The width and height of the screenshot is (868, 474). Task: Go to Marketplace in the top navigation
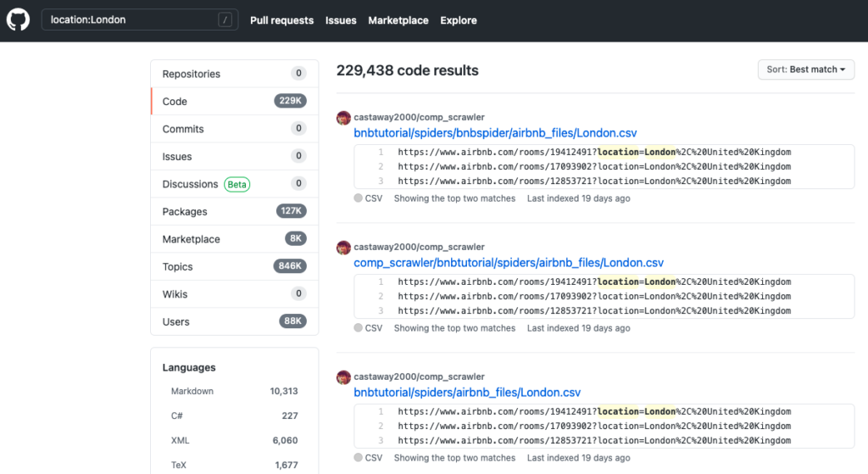(398, 20)
